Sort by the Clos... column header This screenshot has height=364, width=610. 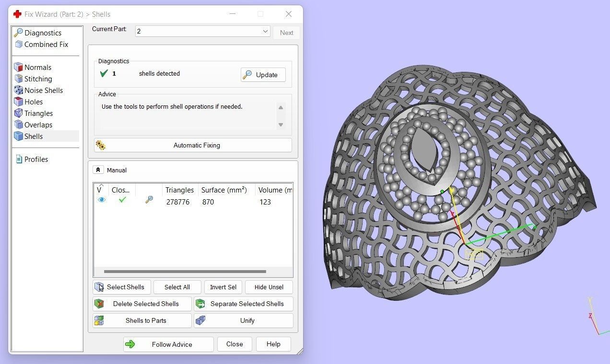122,190
